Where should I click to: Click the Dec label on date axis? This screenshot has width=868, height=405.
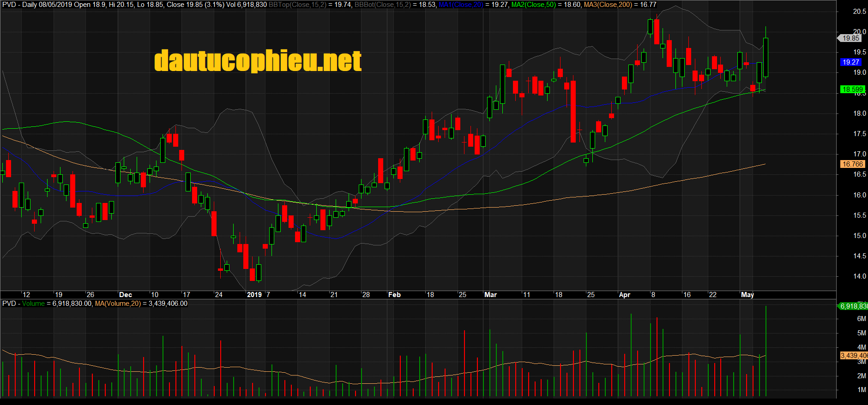tap(125, 295)
